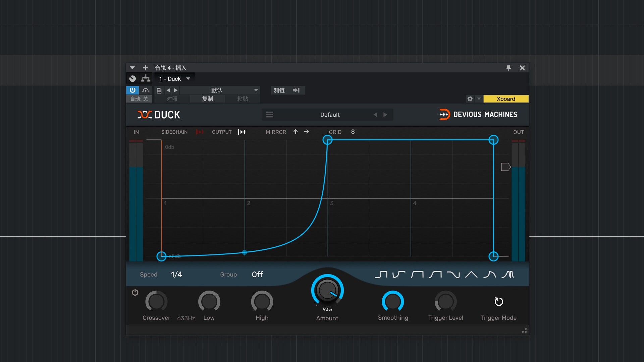
Task: Go to previous Duck preset arrow
Action: click(375, 115)
